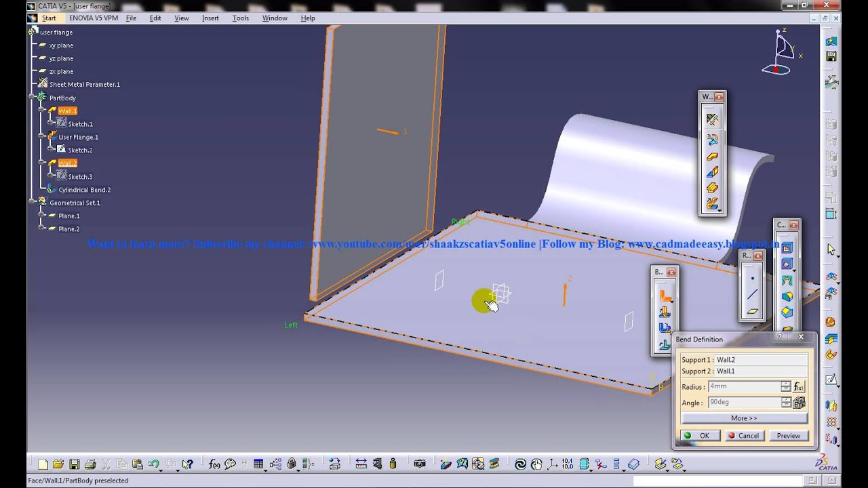Click the Fly mode swirl icon
Viewport: 868px width, 488px height.
point(520,464)
